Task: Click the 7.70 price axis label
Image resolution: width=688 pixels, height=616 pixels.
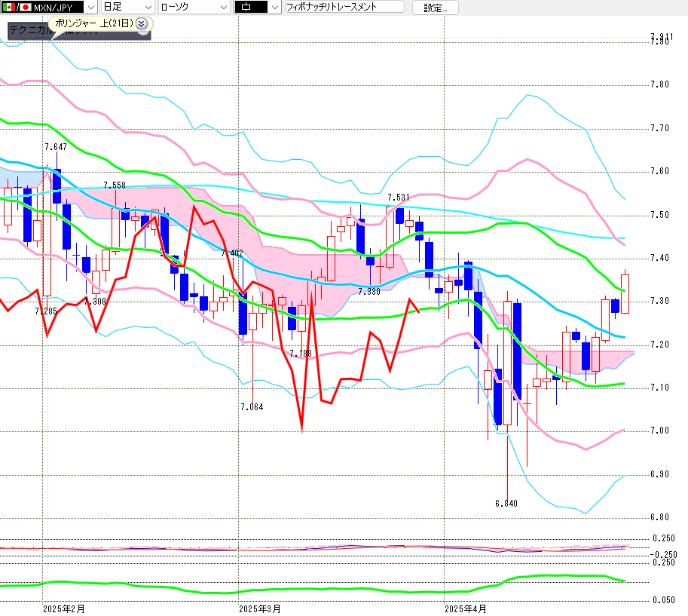Action: (660, 127)
